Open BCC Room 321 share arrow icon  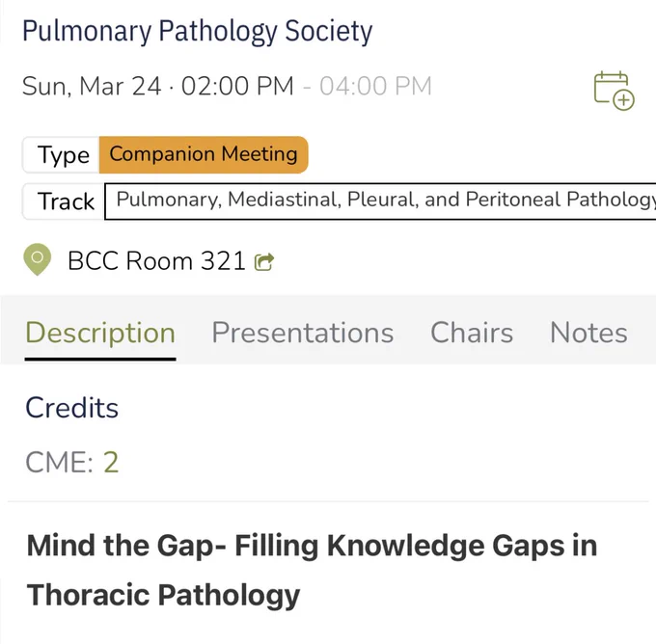point(264,262)
